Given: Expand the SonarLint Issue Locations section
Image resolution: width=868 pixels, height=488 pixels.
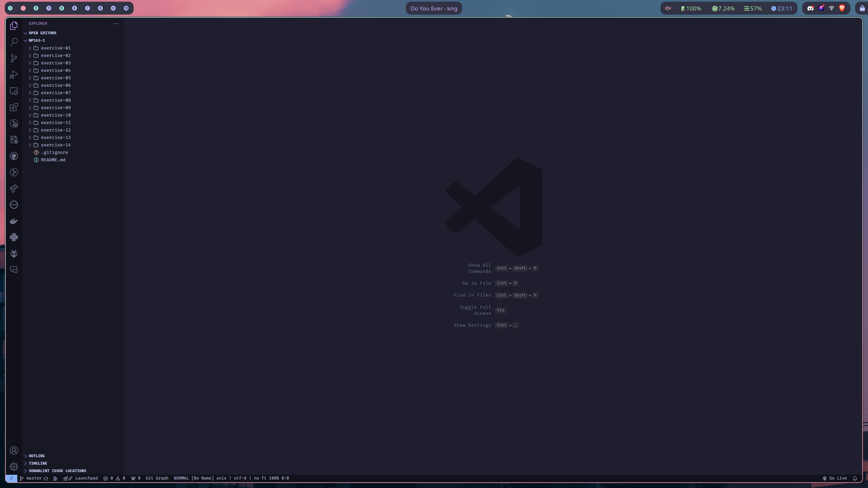Looking at the screenshot, I should 73,471.
